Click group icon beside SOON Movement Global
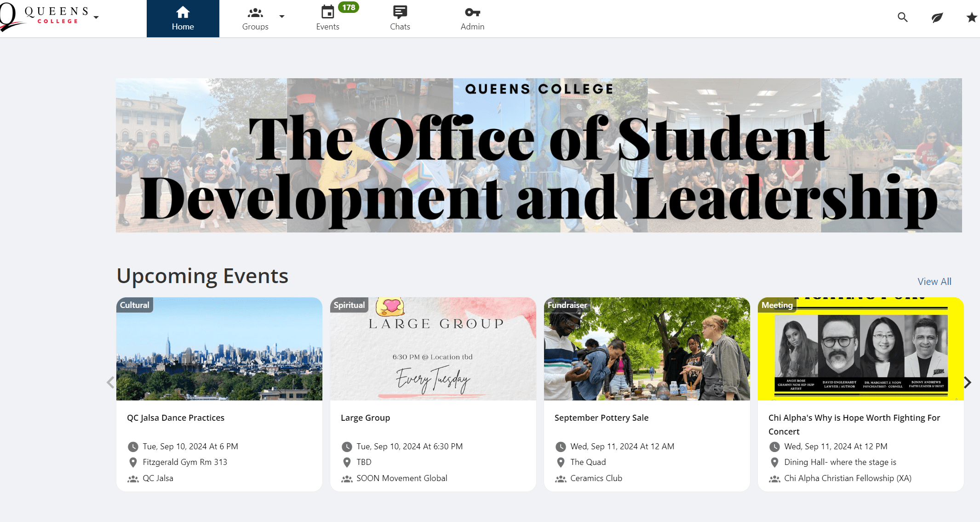This screenshot has width=980, height=522. pos(347,479)
